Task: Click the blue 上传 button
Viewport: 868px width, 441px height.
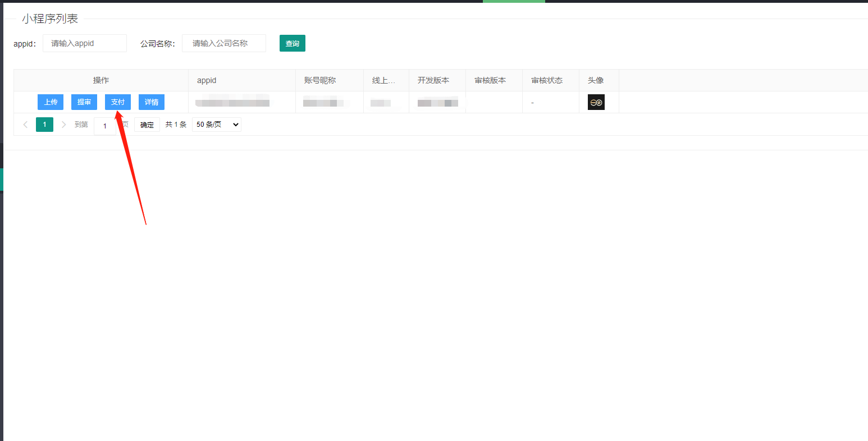Action: click(51, 102)
